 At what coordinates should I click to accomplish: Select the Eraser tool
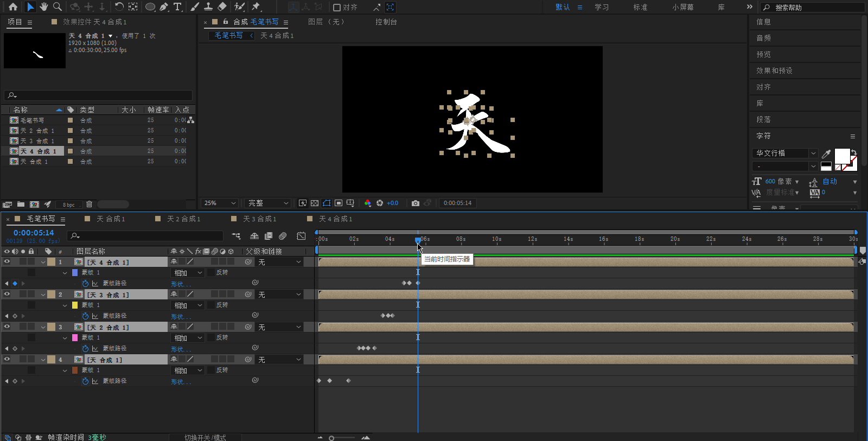(x=222, y=7)
